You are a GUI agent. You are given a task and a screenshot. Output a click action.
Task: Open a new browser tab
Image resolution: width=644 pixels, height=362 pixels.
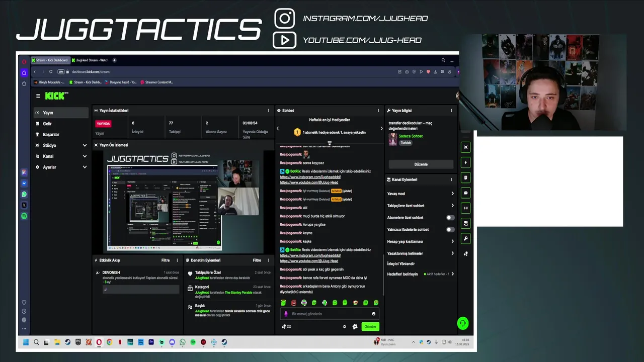click(114, 60)
